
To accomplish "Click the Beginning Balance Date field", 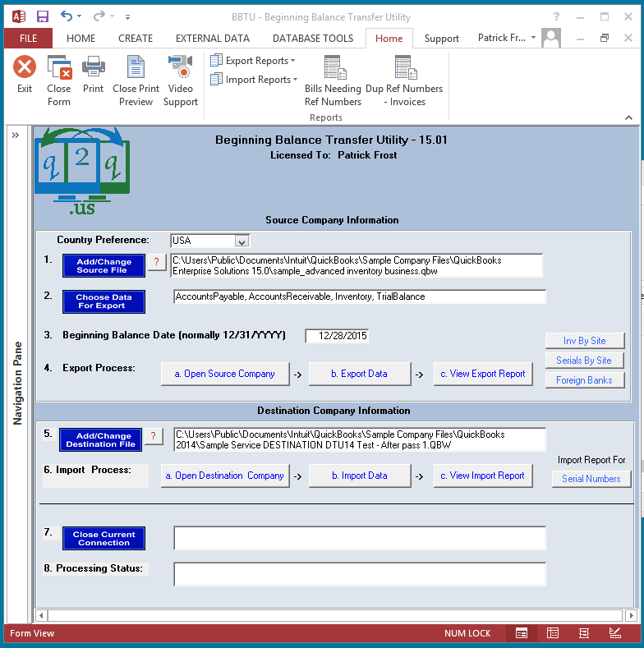I will pos(337,336).
